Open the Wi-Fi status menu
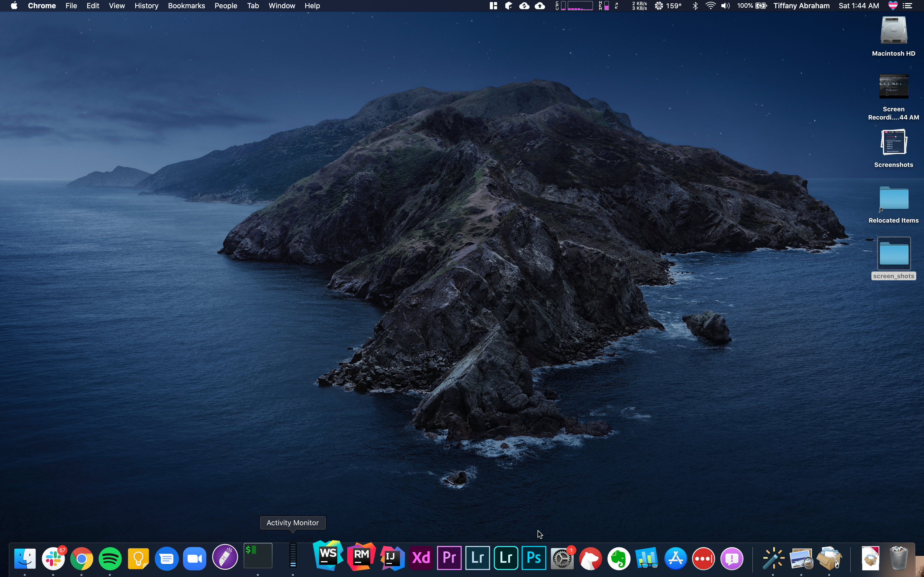Screen dimensions: 924x577 click(x=710, y=6)
